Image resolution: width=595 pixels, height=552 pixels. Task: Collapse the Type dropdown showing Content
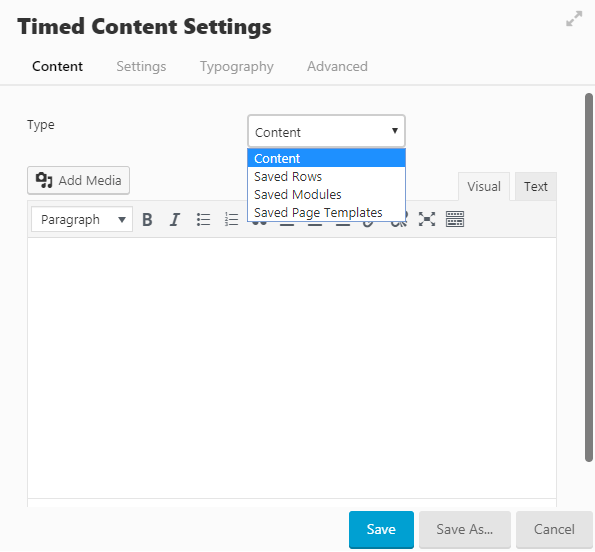(326, 131)
